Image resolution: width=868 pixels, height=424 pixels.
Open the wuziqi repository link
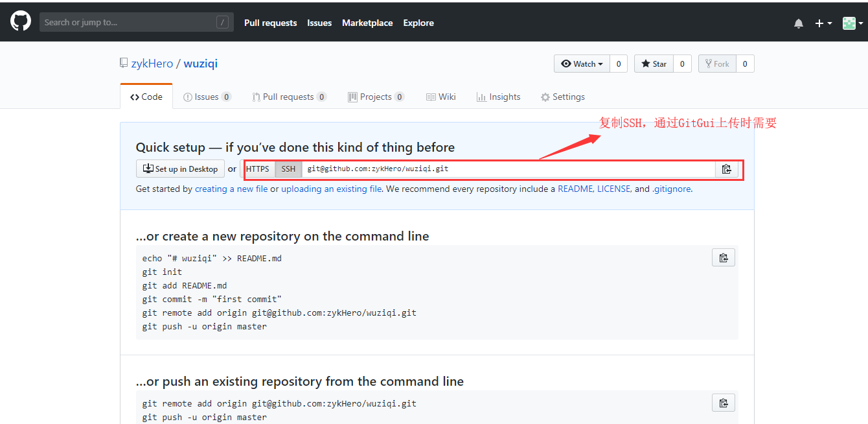(201, 64)
